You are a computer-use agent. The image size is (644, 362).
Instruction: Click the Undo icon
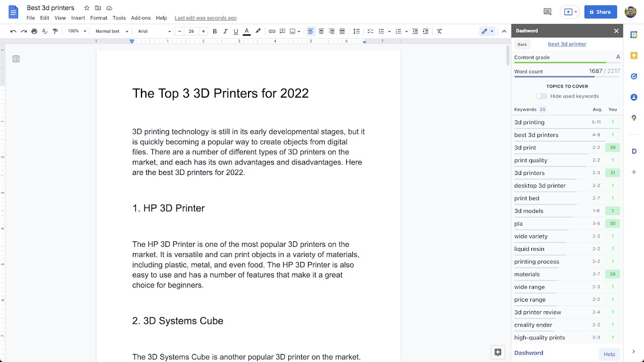coord(13,31)
